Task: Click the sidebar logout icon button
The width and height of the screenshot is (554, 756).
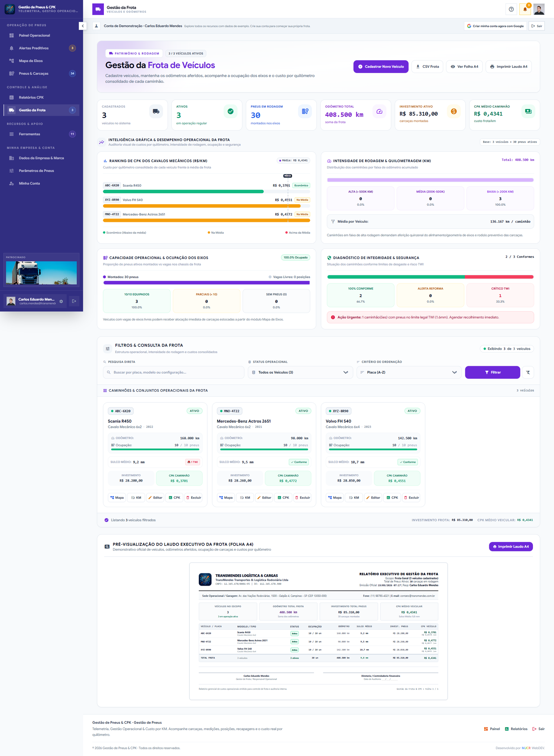Action: point(74,301)
